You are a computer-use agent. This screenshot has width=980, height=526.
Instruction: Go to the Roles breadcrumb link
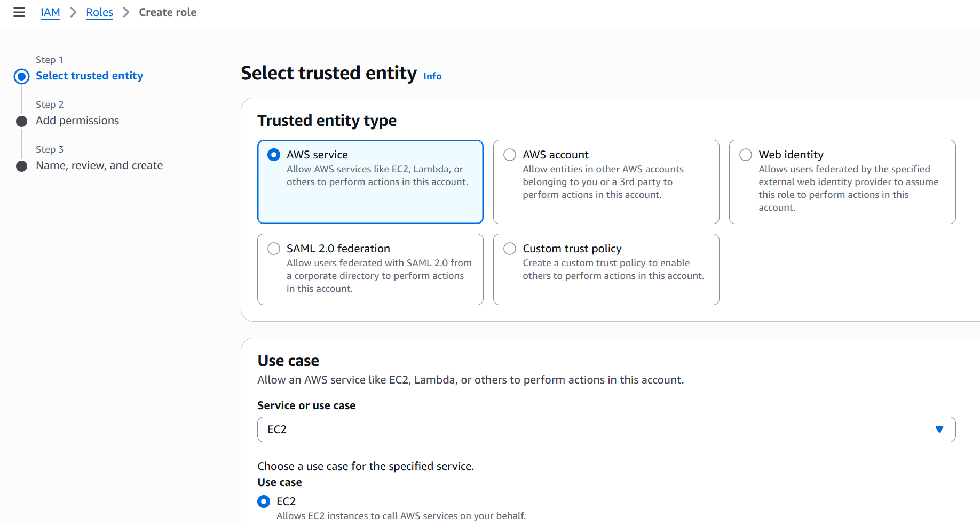coord(99,12)
